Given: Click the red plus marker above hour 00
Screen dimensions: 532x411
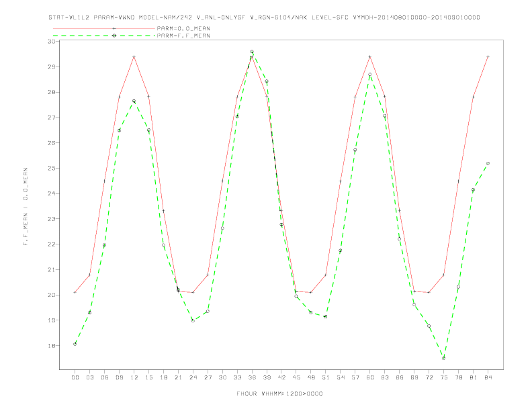Looking at the screenshot, I should coord(75,292).
